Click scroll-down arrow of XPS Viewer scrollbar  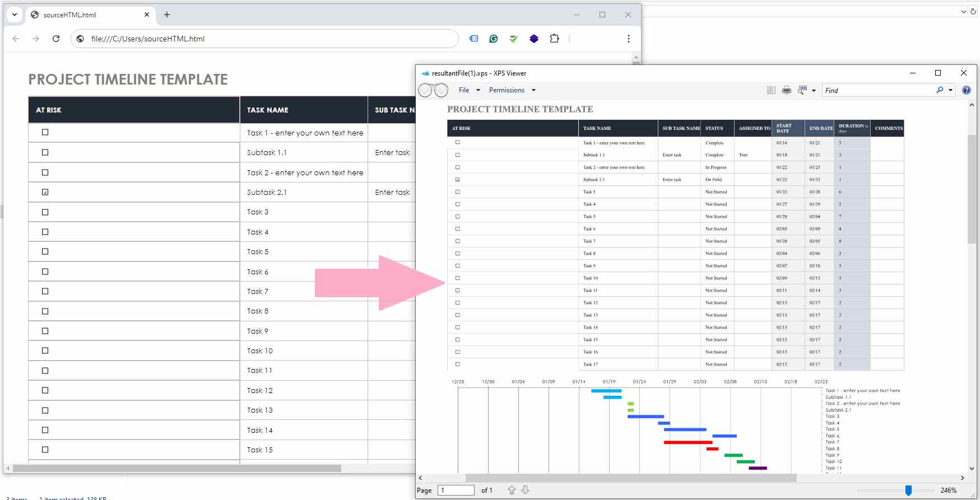pyautogui.click(x=972, y=469)
